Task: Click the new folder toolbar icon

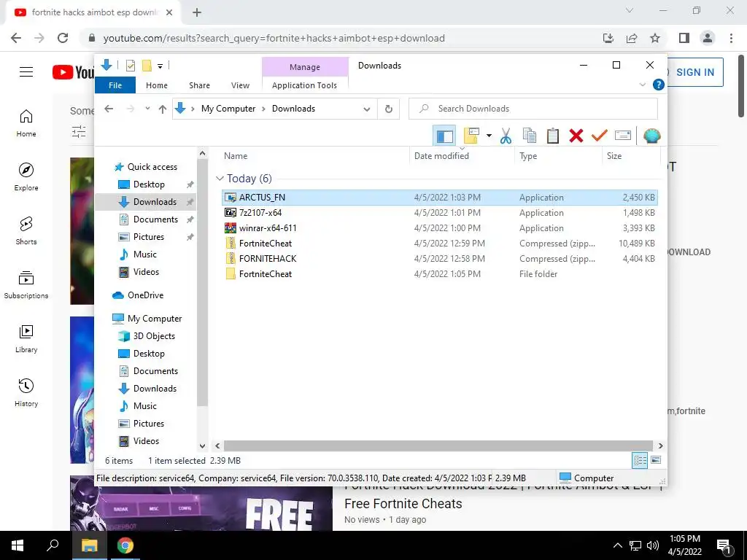Action: pos(471,136)
